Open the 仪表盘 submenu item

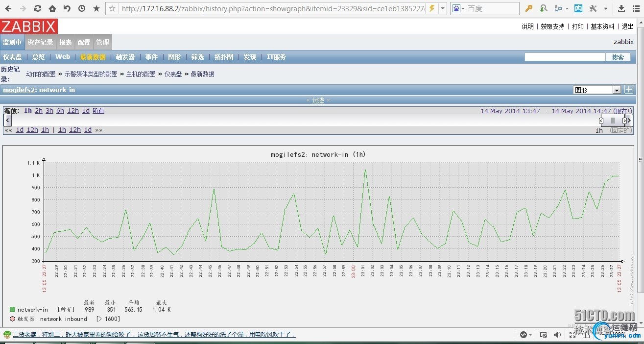pyautogui.click(x=12, y=57)
